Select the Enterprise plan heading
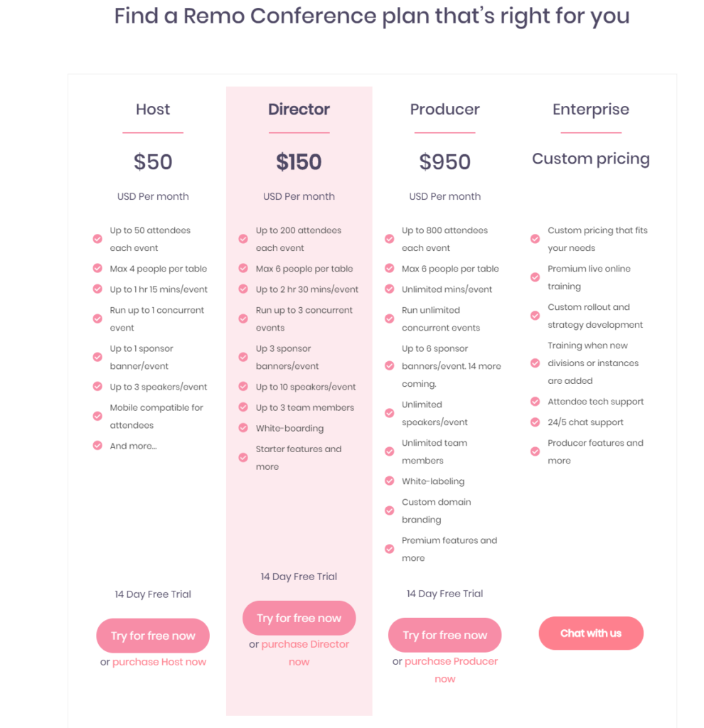This screenshot has height=728, width=704. tap(591, 109)
